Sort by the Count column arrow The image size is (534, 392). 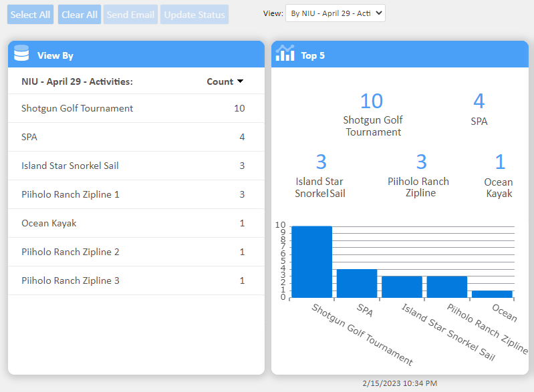tap(240, 81)
